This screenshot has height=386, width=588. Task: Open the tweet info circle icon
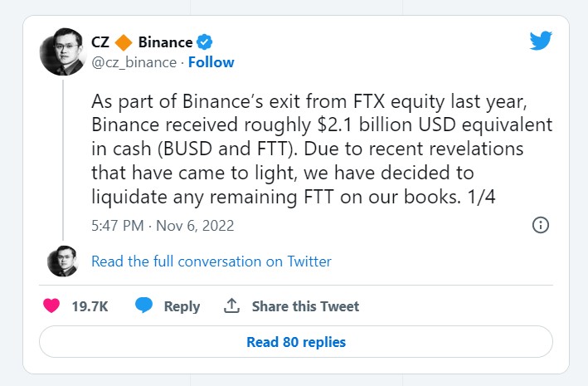pyautogui.click(x=539, y=225)
